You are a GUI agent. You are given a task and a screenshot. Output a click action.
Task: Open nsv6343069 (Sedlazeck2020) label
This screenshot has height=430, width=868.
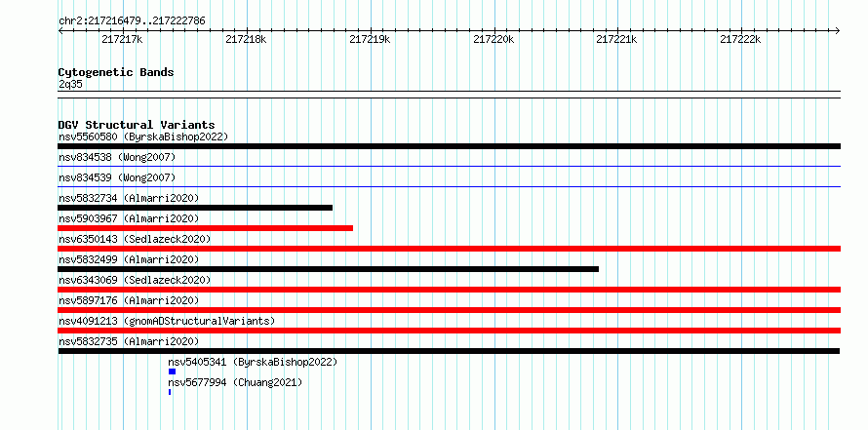pyautogui.click(x=135, y=280)
